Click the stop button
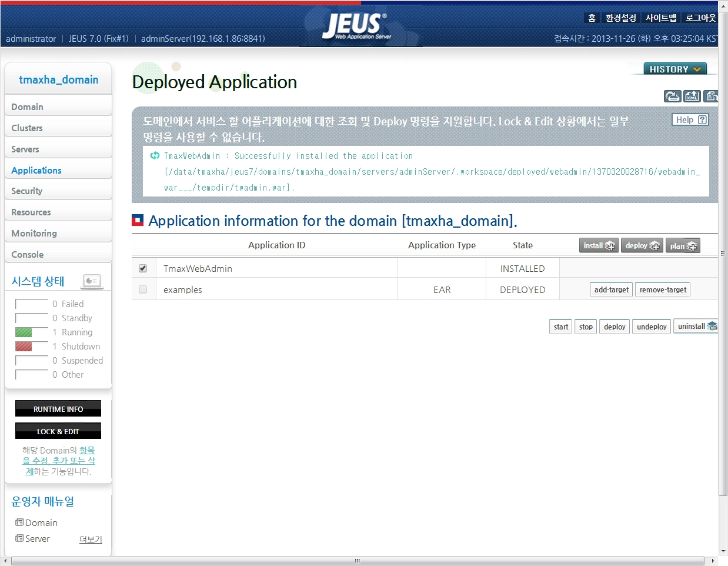Viewport: 728px width, 566px height. (586, 327)
